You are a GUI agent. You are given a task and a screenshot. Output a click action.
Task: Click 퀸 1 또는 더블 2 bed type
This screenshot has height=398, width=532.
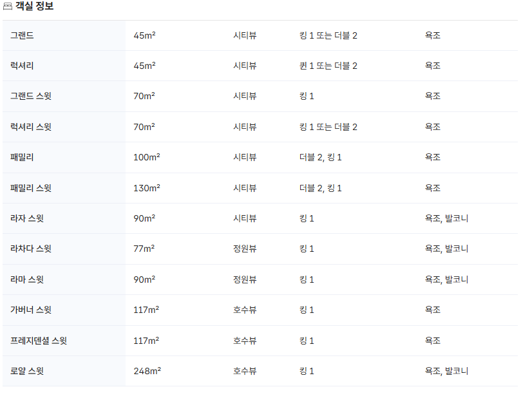(328, 66)
